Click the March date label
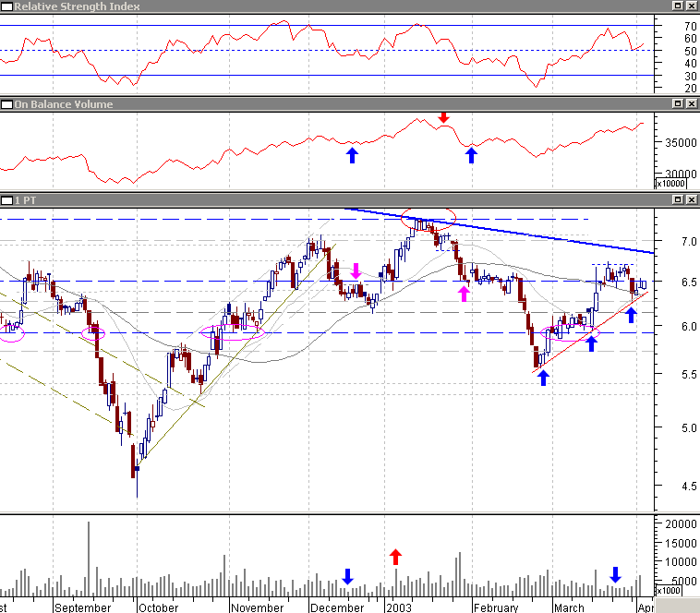700x613 pixels. (569, 607)
